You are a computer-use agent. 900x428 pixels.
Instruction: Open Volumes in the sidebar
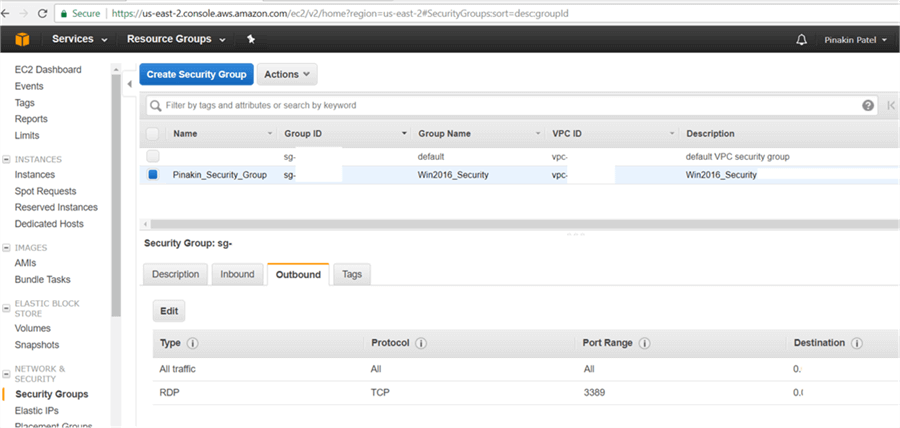pyautogui.click(x=33, y=328)
